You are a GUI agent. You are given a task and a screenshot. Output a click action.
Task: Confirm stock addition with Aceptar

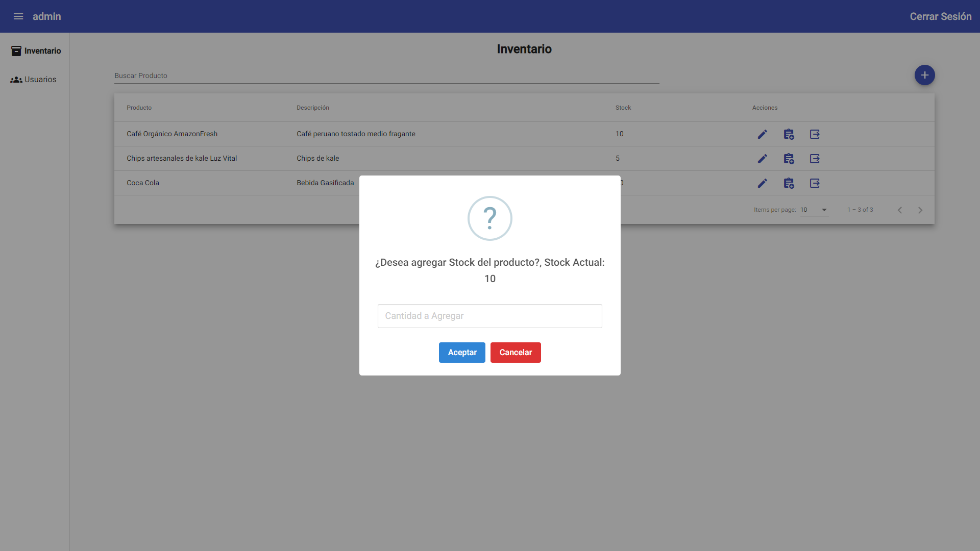tap(461, 352)
